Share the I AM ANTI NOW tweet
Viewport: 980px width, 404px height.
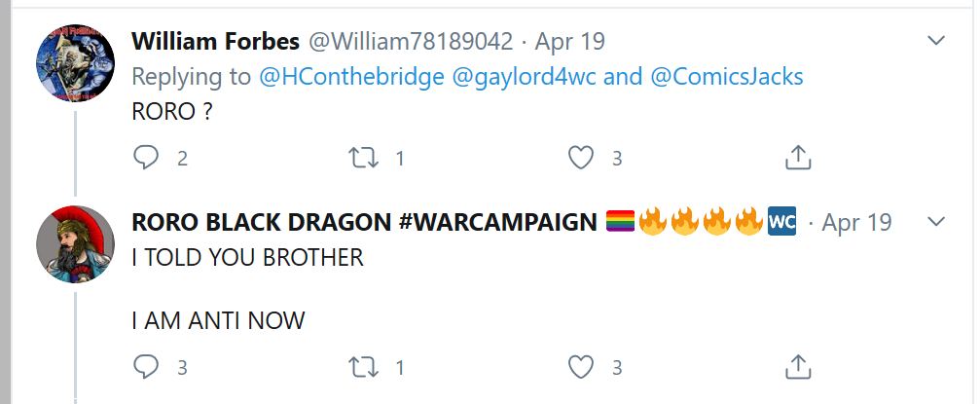(798, 366)
